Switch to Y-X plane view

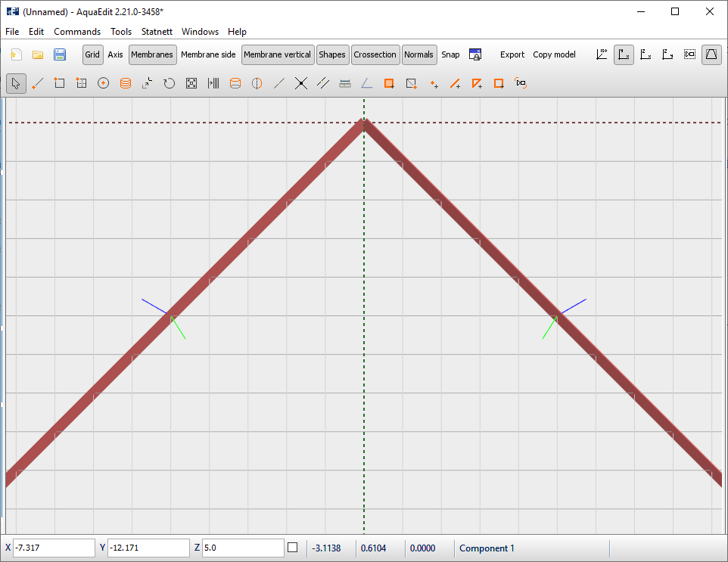624,54
